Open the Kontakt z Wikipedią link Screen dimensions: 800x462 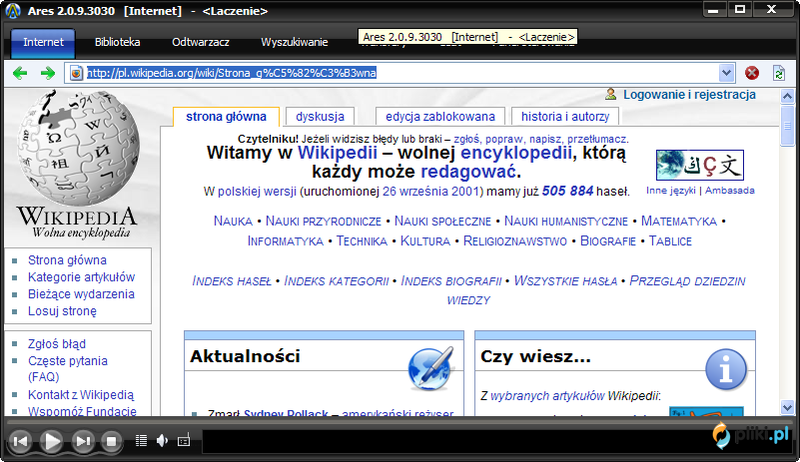click(x=81, y=395)
